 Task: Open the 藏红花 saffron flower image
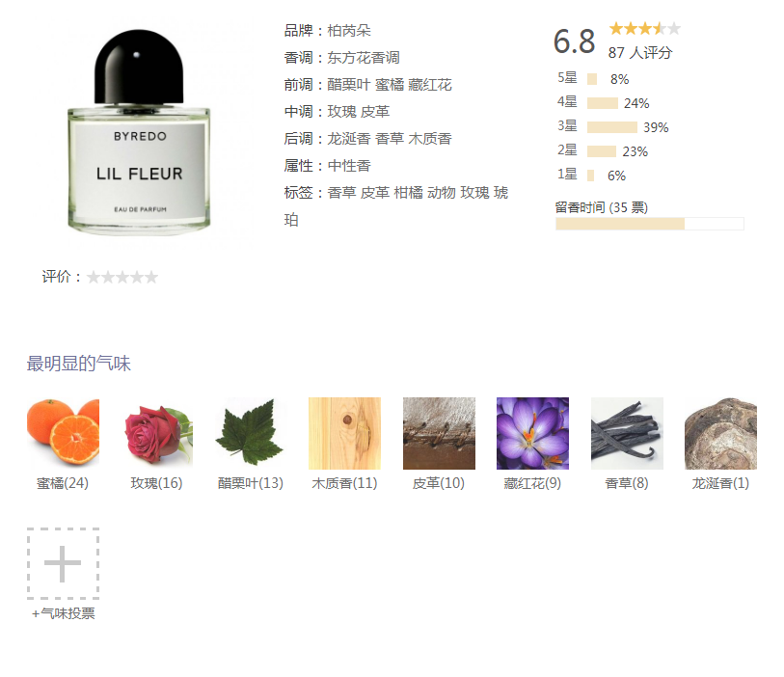[532, 433]
